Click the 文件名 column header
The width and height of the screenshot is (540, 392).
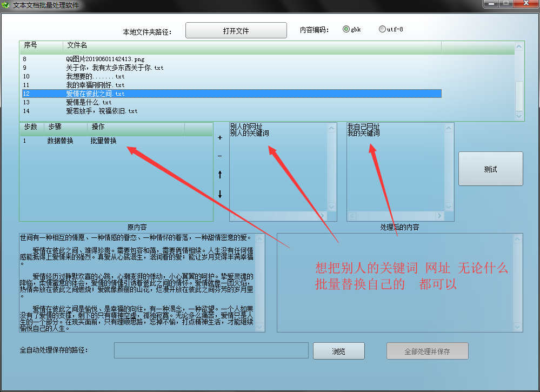77,45
